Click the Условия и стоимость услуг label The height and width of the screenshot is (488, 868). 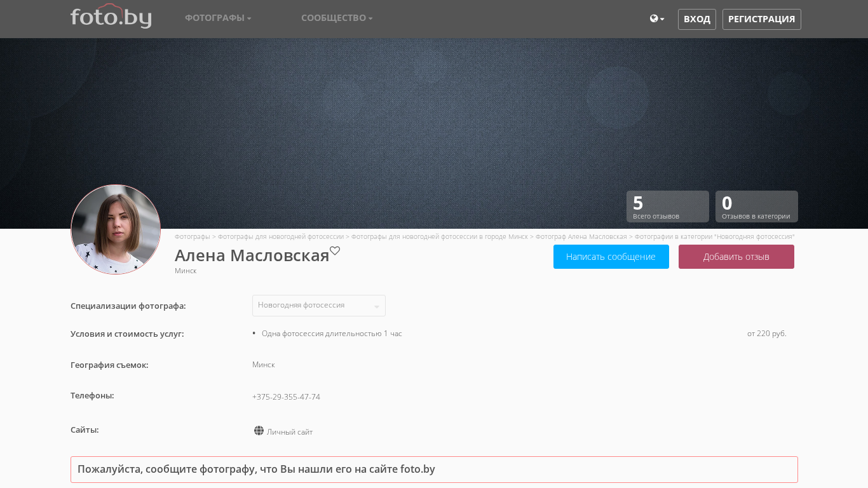click(x=127, y=334)
